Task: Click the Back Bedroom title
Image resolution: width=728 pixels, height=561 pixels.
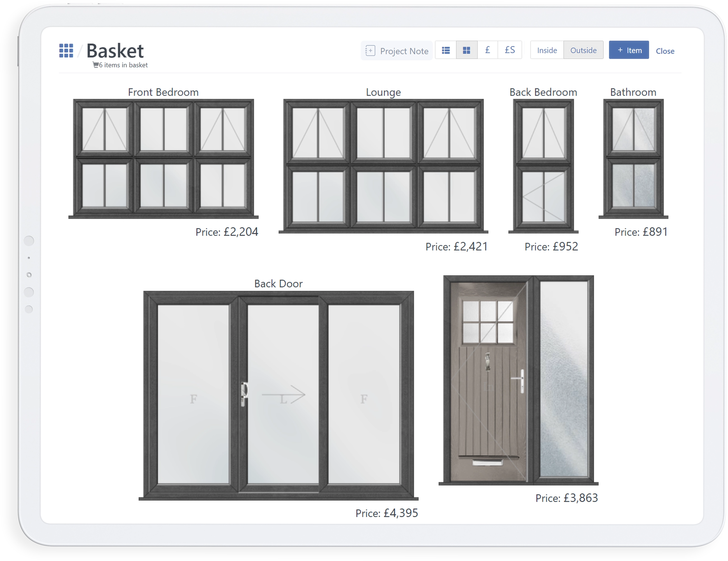Action: (x=543, y=92)
